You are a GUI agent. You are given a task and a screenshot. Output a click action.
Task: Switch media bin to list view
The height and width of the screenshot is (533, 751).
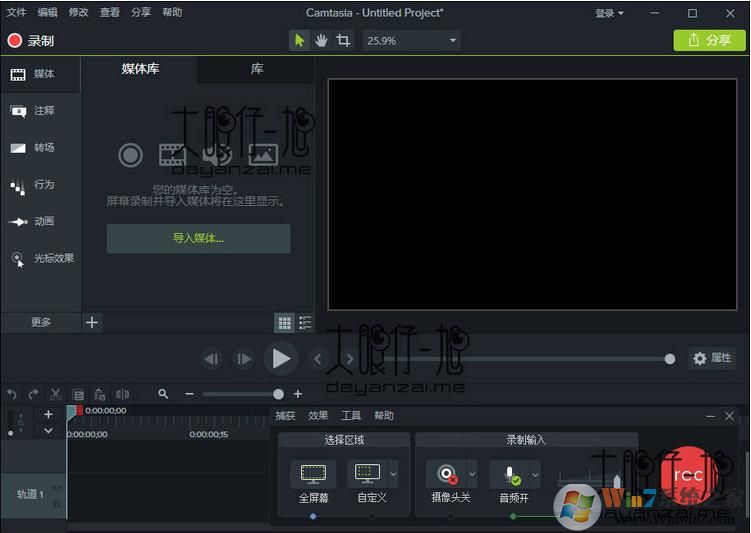(305, 323)
